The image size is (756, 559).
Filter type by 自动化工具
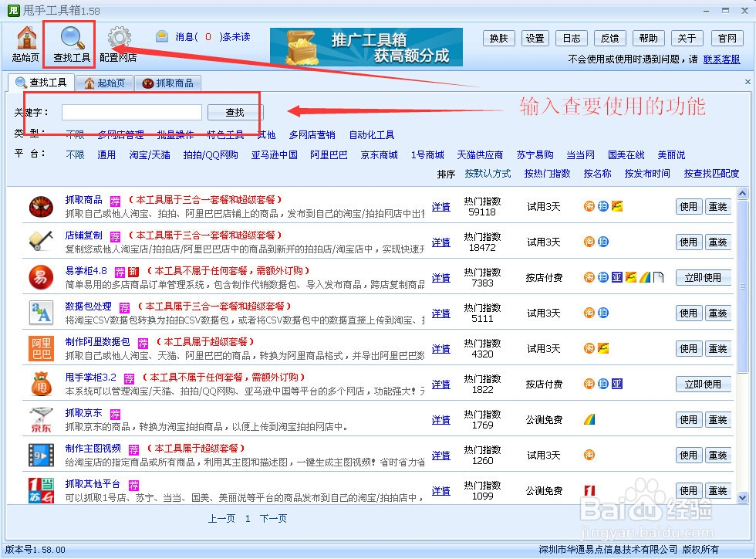(372, 134)
